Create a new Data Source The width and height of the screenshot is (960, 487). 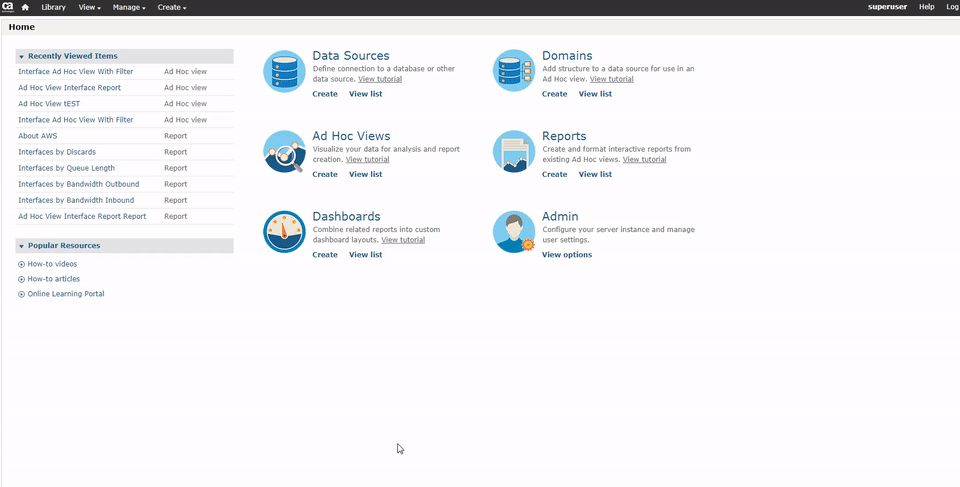coord(324,94)
